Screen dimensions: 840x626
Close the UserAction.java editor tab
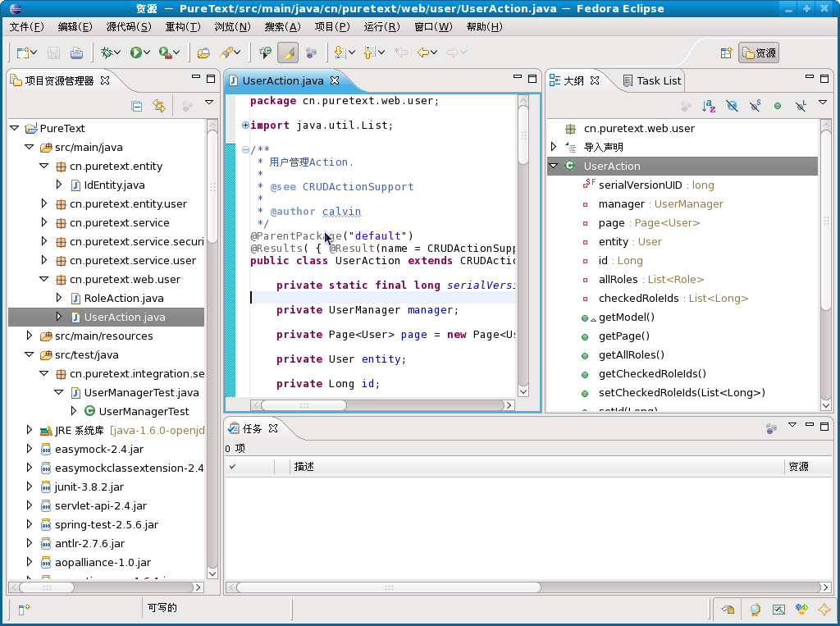point(335,80)
